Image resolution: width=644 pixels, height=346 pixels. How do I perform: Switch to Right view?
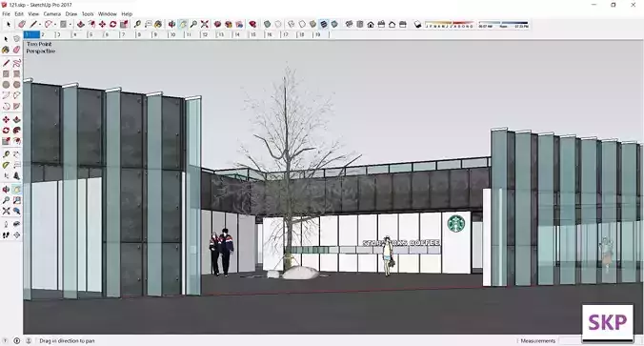point(381,24)
